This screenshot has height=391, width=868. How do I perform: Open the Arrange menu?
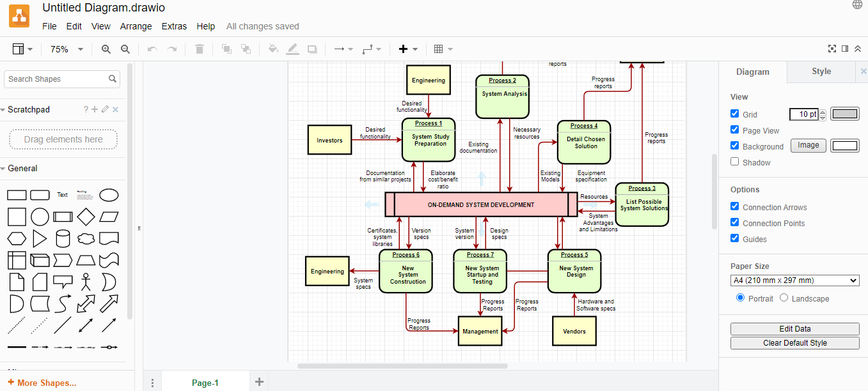[136, 26]
